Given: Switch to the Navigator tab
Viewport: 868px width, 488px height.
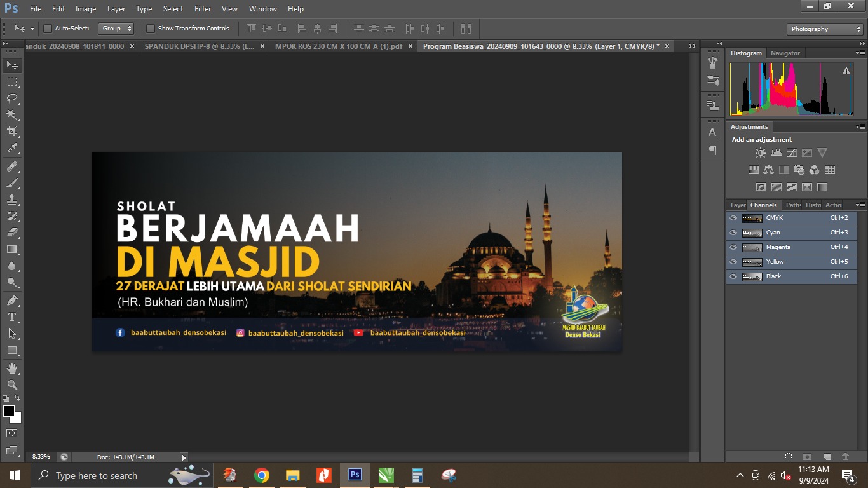Looking at the screenshot, I should click(x=785, y=53).
